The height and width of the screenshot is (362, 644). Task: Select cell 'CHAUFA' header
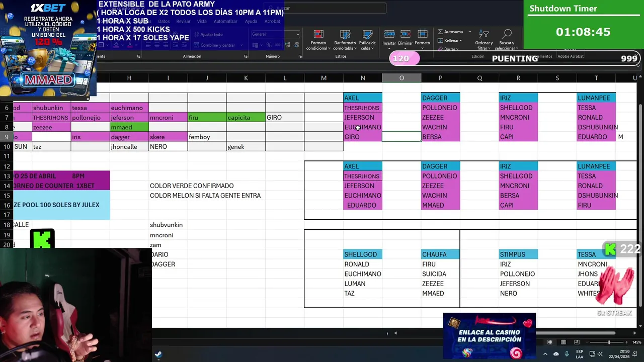point(440,254)
